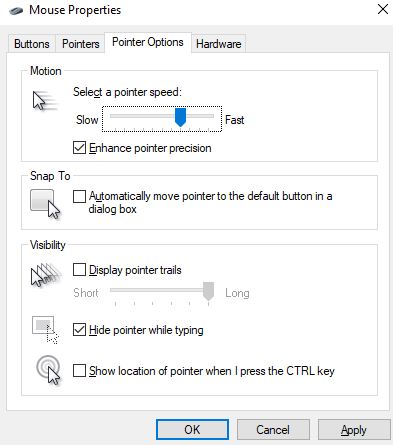Click the CTRL key locator ring icon

click(x=48, y=370)
